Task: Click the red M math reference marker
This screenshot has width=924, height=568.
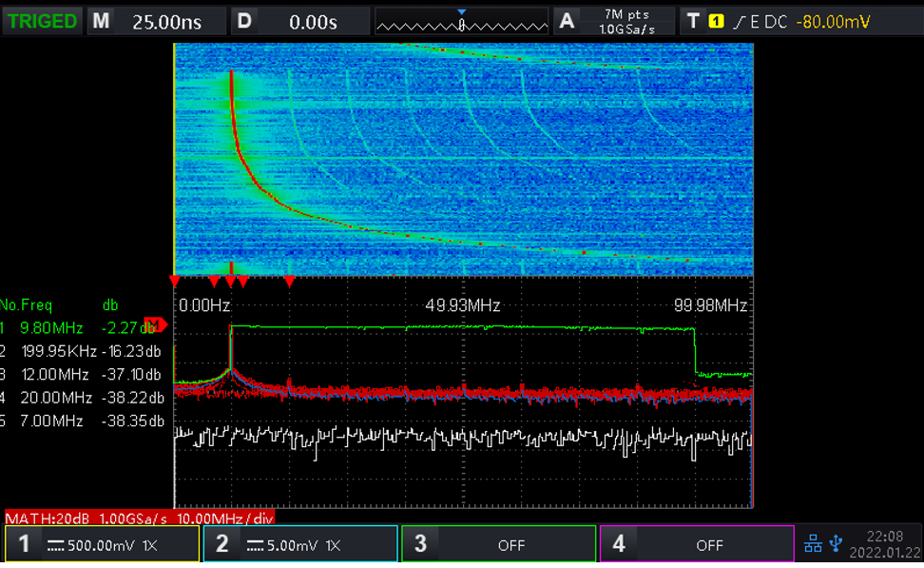Action: [154, 326]
